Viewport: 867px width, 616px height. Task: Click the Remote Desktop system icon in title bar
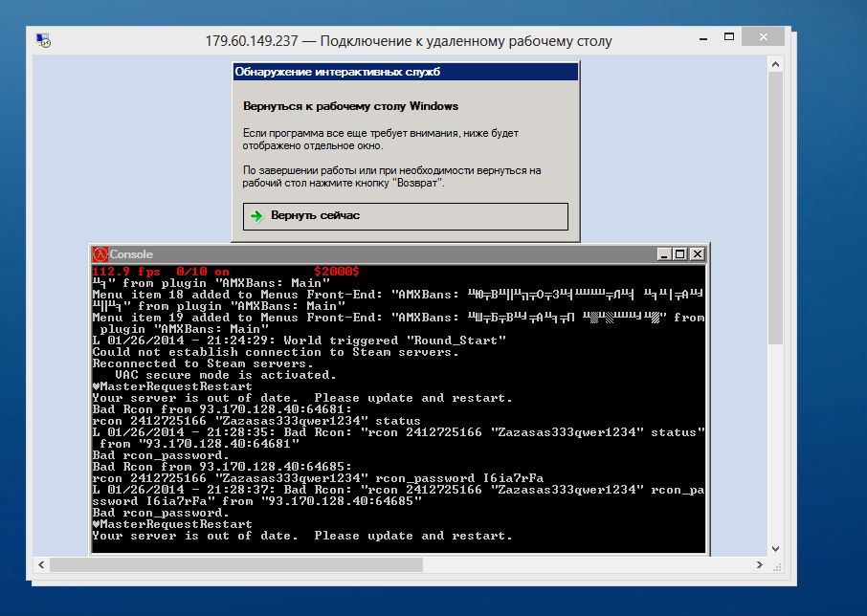pos(44,41)
